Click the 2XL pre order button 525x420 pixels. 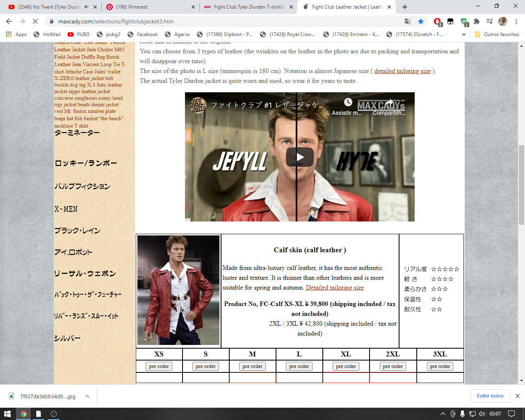click(393, 366)
